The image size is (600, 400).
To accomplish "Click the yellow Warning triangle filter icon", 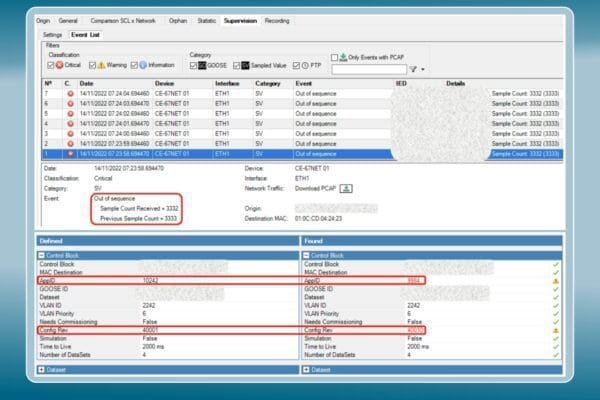I will click(101, 65).
